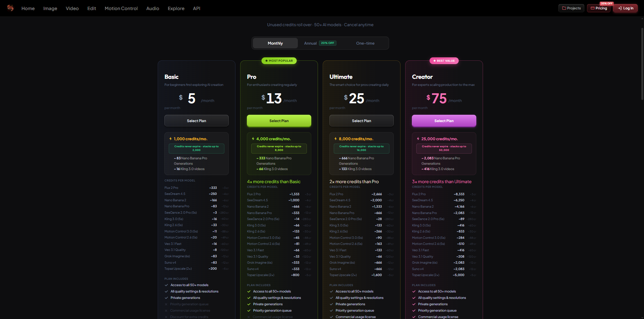644x319 pixels.
Task: Switch to One-time billing tab
Action: 365,43
